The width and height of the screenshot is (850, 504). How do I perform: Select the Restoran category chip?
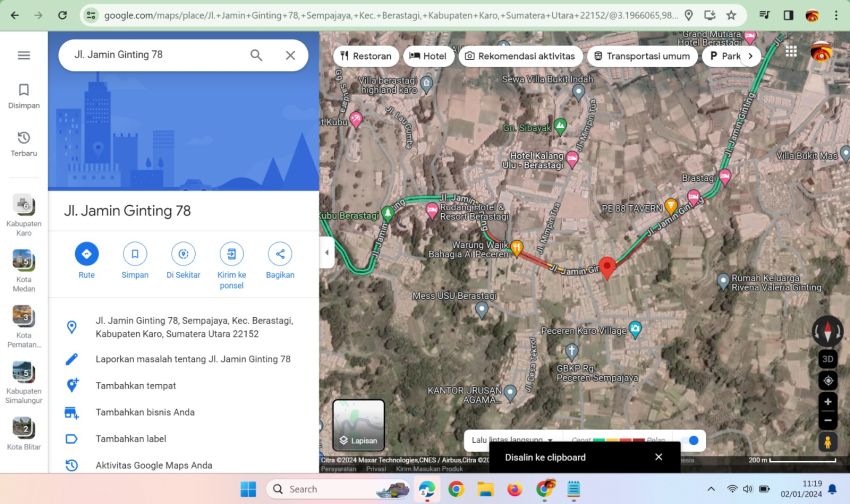click(x=366, y=56)
